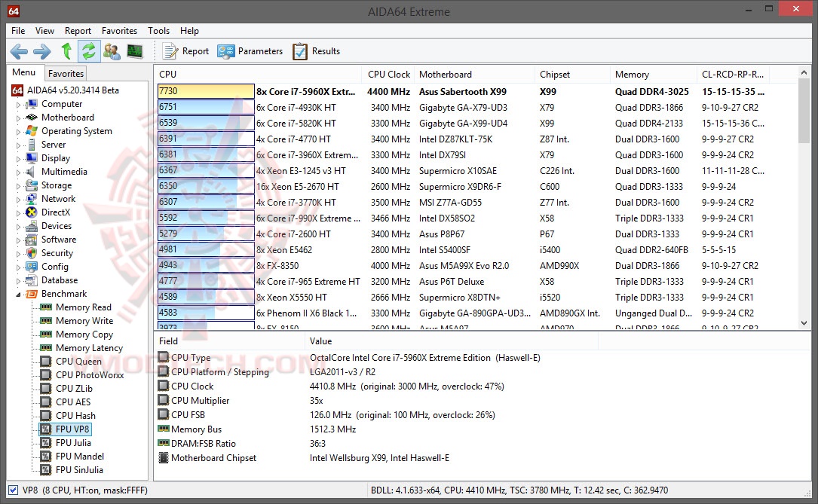Viewport: 818px width, 504px height.
Task: Sort by the Motherboard column header
Action: click(473, 74)
